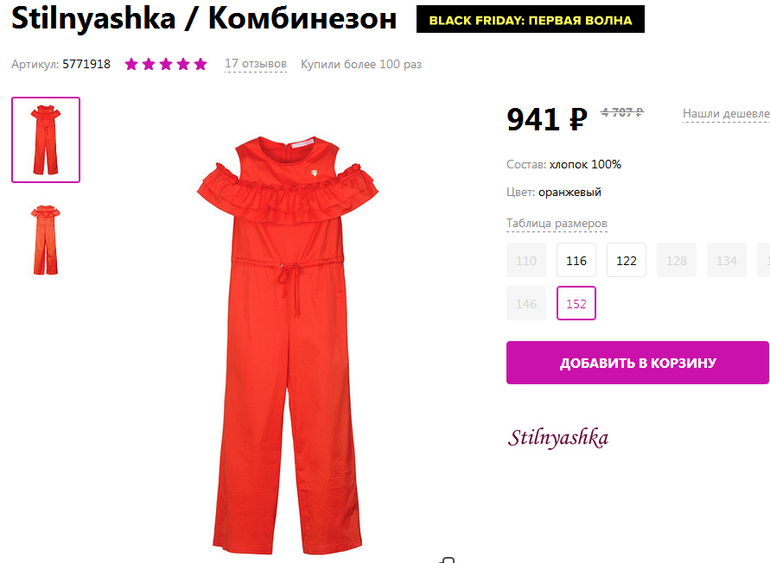Click the Black Friday первая волна banner
The width and height of the screenshot is (770, 563).
[x=530, y=20]
